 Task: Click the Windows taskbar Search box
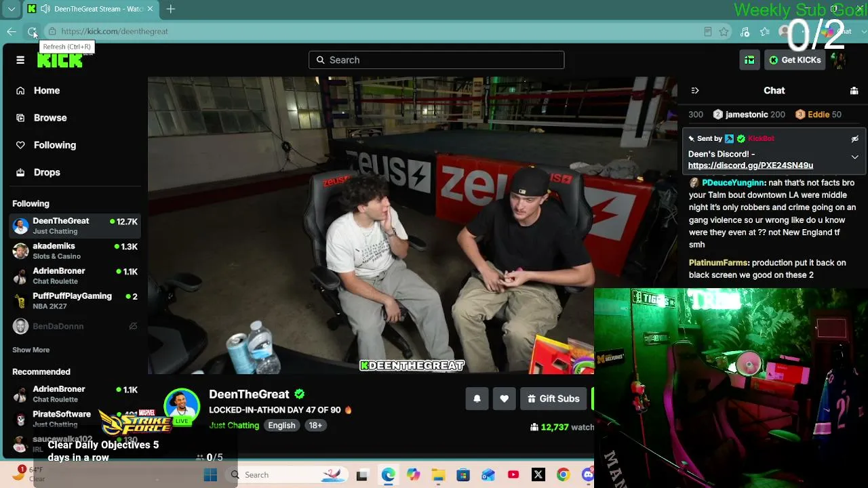287,475
